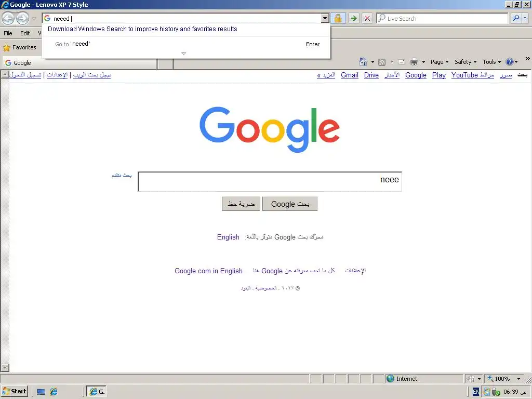The image size is (532, 399).
Task: Click the Home page icon
Action: tap(363, 62)
